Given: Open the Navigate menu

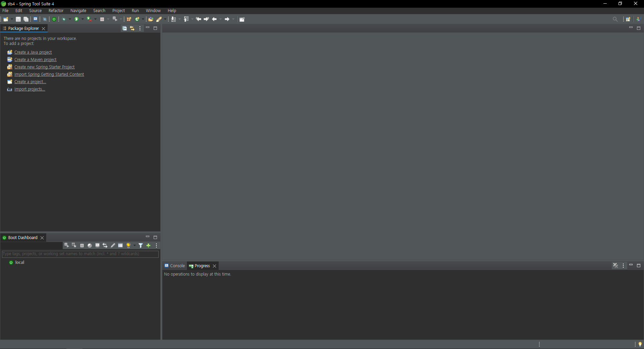Looking at the screenshot, I should (78, 11).
